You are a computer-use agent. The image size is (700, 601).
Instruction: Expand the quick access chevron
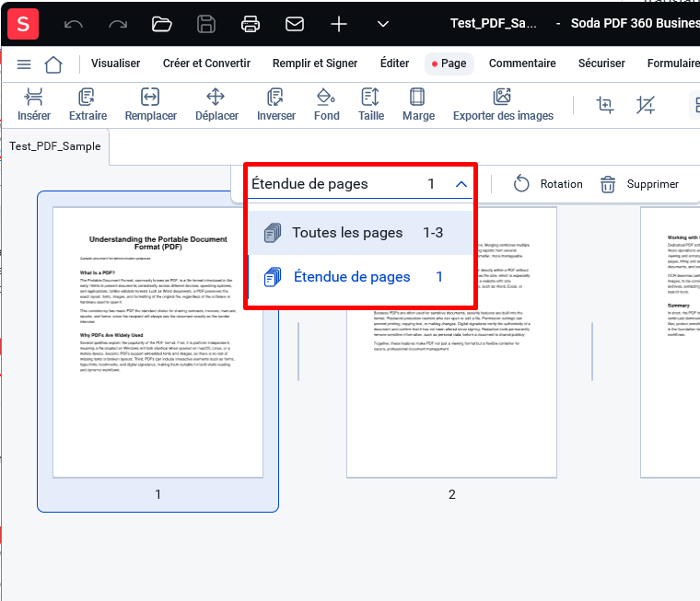[x=383, y=24]
